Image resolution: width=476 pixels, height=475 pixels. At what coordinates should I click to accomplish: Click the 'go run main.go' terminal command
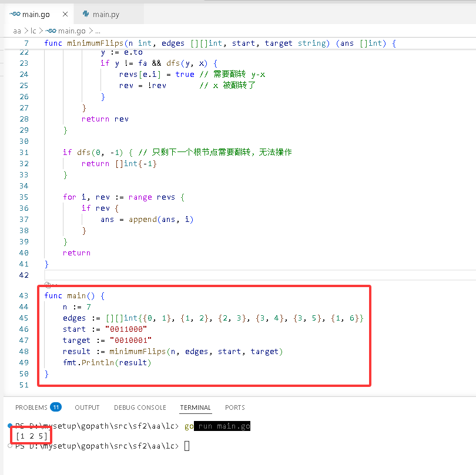click(217, 426)
